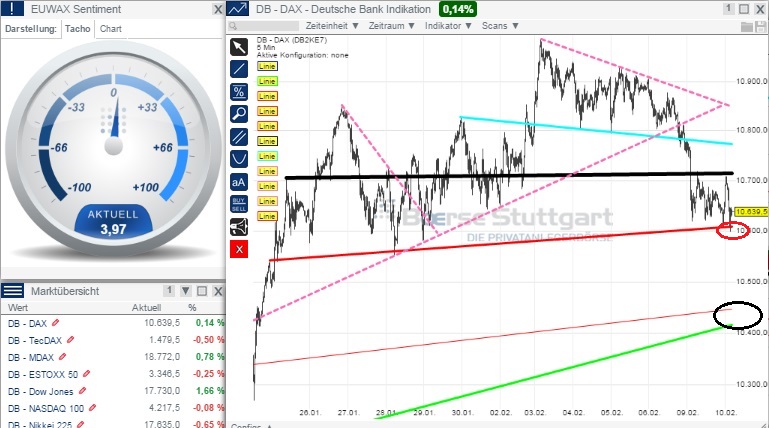Image resolution: width=769 pixels, height=428 pixels.
Task: Click the red X delete drawings tool
Action: 239,250
